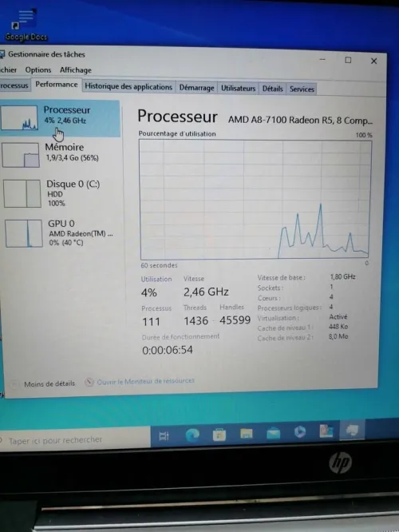Screen dimensions: 399x532
Task: Click the Processus count 111
Action: (151, 321)
